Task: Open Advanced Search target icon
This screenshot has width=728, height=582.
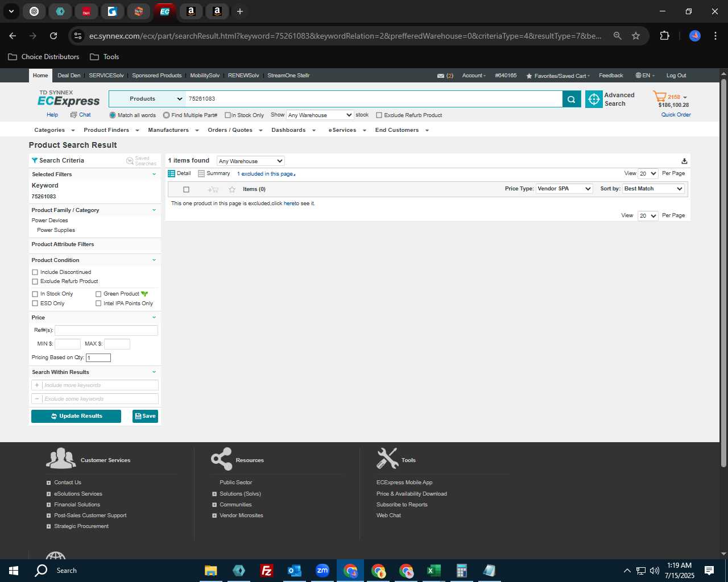Action: point(594,99)
